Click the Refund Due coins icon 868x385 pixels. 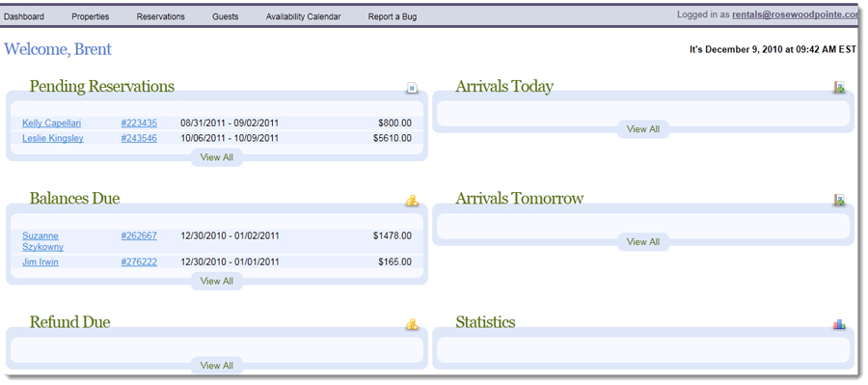click(412, 324)
